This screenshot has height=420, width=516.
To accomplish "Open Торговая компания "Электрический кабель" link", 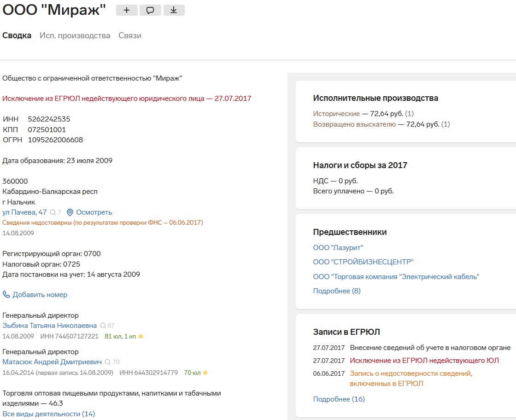I will point(396,276).
